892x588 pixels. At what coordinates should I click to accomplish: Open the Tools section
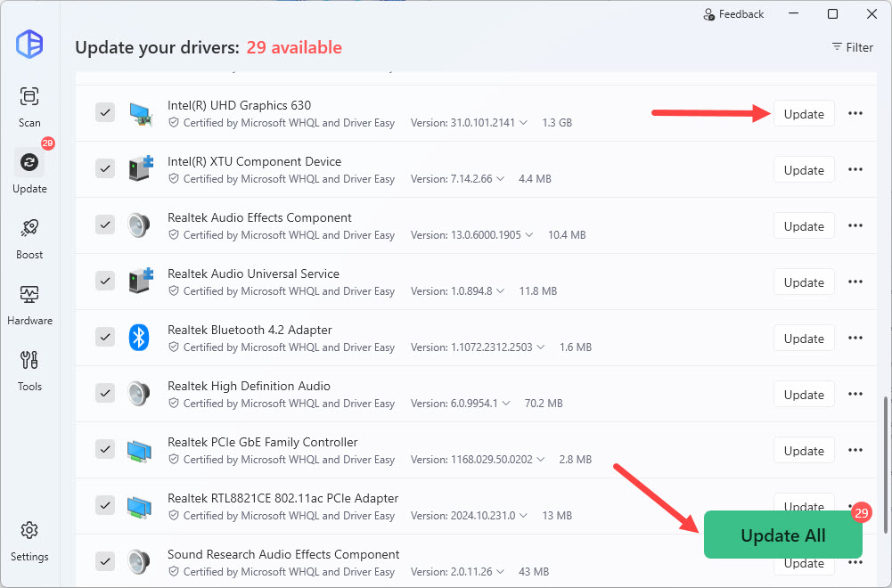(29, 371)
